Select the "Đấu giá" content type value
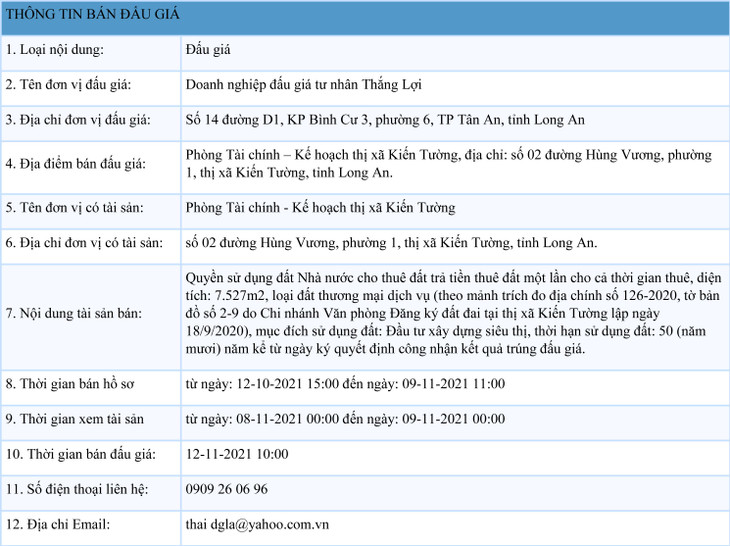 pos(209,49)
